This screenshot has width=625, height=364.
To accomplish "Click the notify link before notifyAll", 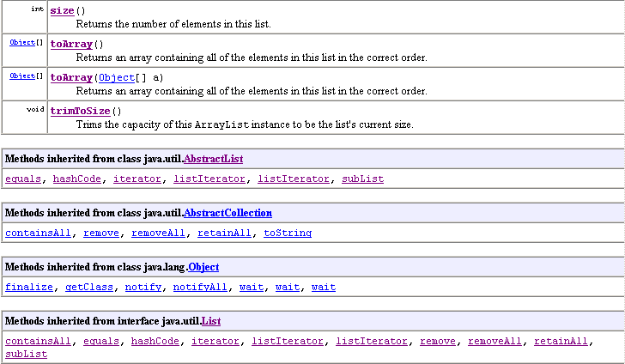I will (143, 287).
